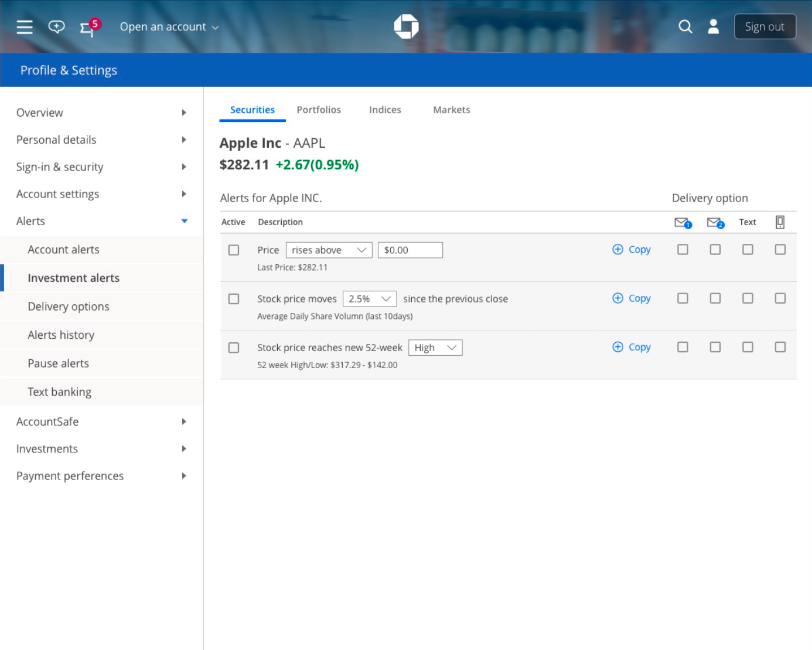Click Copy link for Price alert
Screen dimensions: 812x650
pos(639,250)
